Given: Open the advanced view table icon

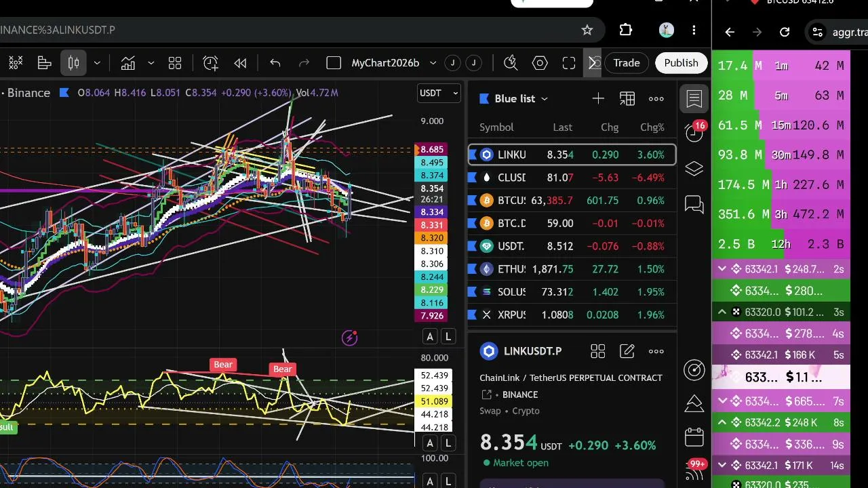Looking at the screenshot, I should pos(627,99).
